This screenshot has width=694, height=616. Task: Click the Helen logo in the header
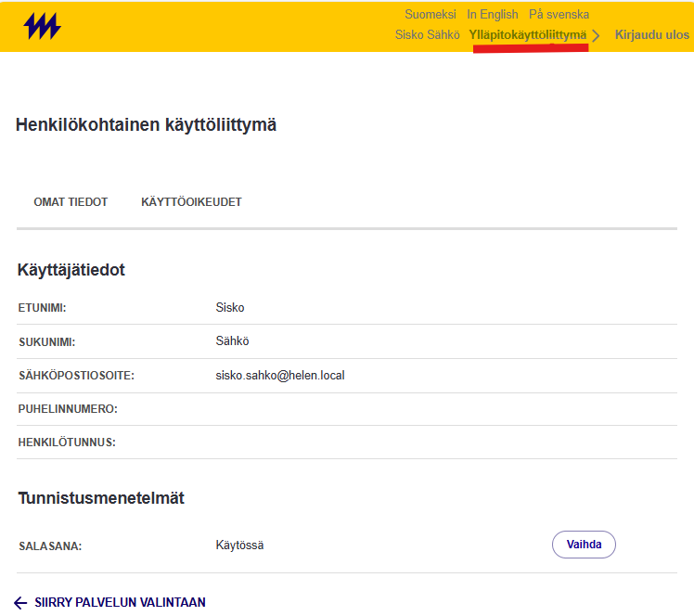click(x=43, y=27)
